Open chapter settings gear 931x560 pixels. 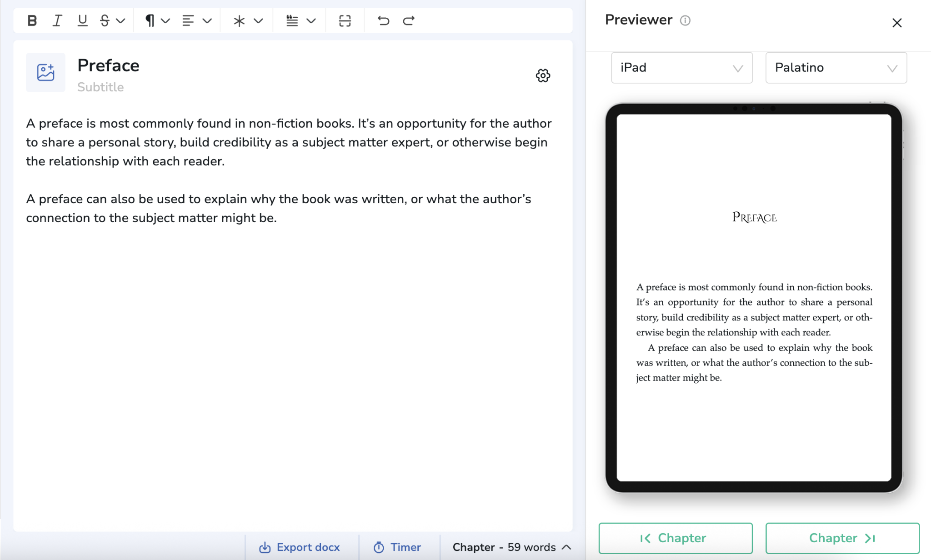tap(543, 75)
